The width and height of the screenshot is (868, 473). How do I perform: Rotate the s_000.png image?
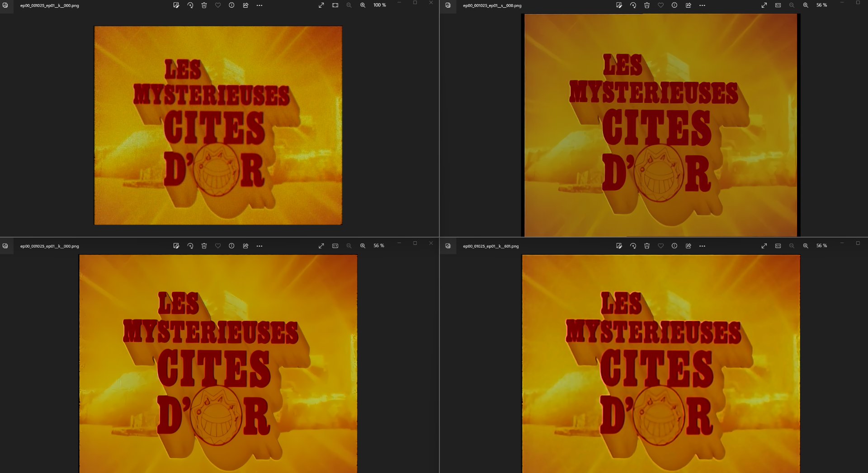click(x=633, y=5)
